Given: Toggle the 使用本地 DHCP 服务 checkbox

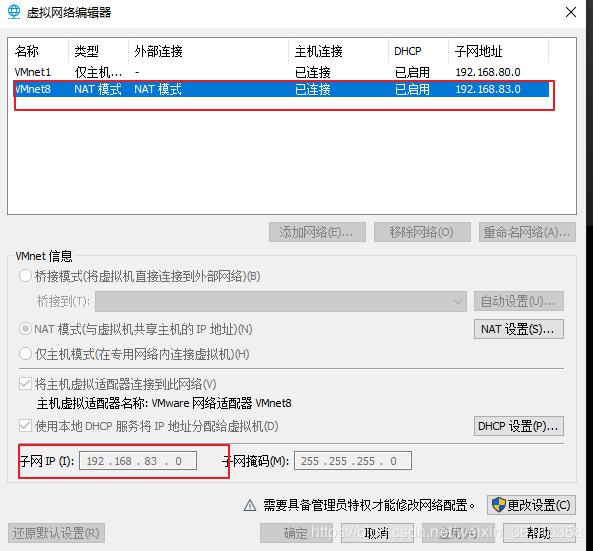Looking at the screenshot, I should 25,426.
